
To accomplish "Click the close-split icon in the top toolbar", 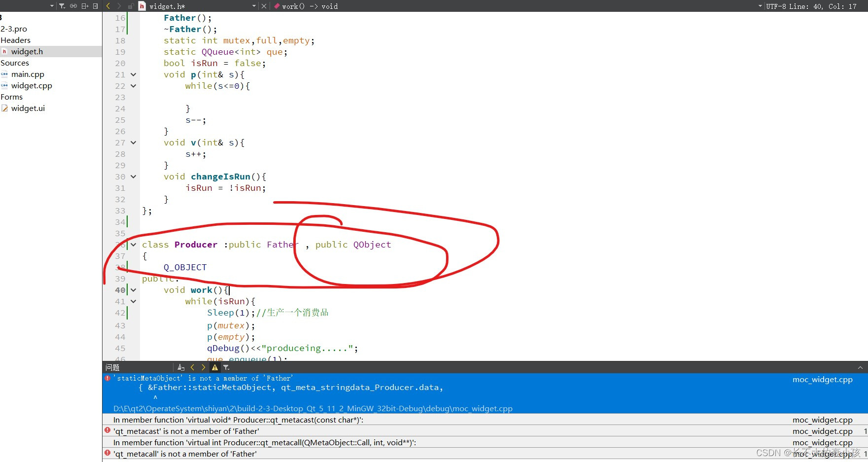I will click(x=96, y=6).
